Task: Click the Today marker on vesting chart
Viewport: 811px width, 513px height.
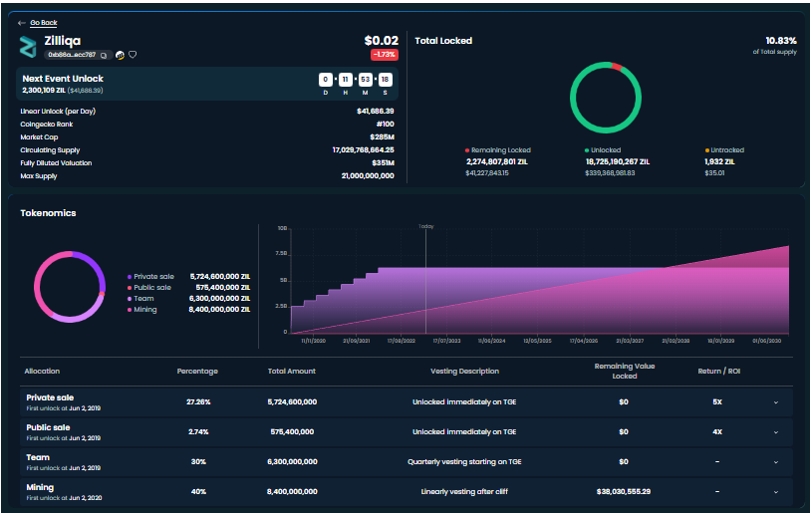Action: tap(426, 227)
